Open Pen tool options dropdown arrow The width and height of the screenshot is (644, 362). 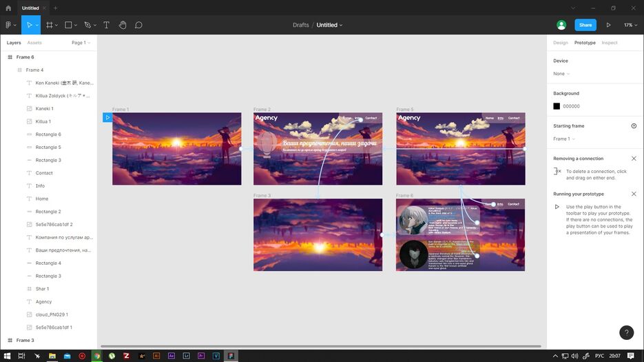tap(95, 25)
